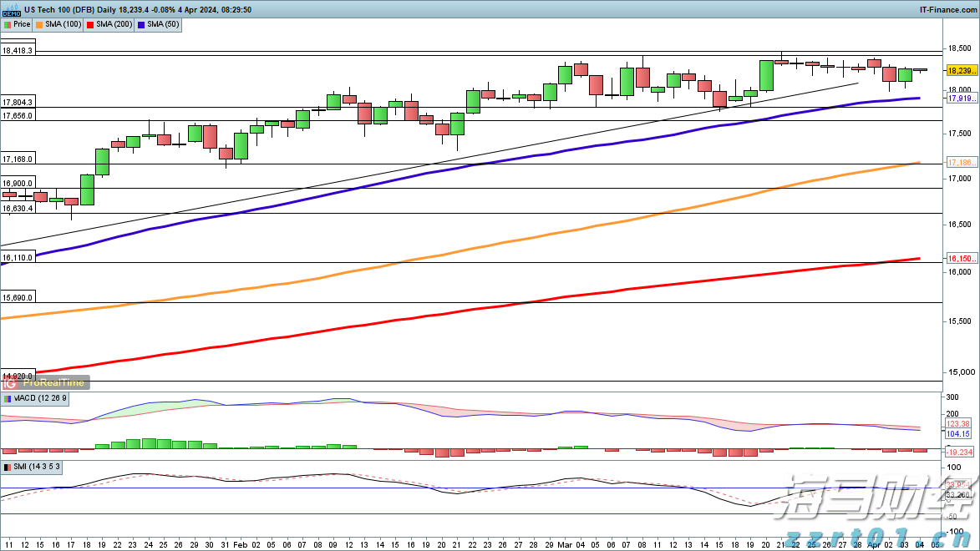Screen dimensions: 980x551
Task: Click the red 16,150 SMA value tag
Action: (x=959, y=260)
